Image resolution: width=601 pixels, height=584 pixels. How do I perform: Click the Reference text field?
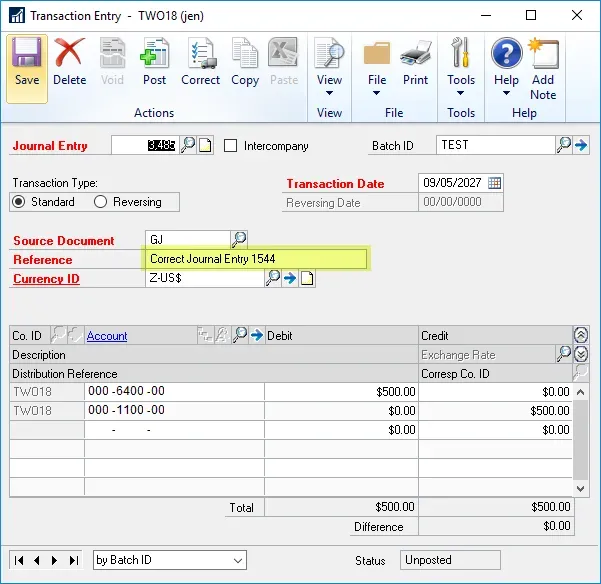point(256,259)
